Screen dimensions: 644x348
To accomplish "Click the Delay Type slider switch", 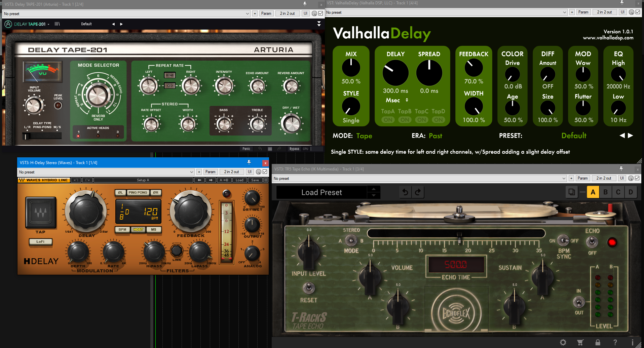I will point(42,136).
